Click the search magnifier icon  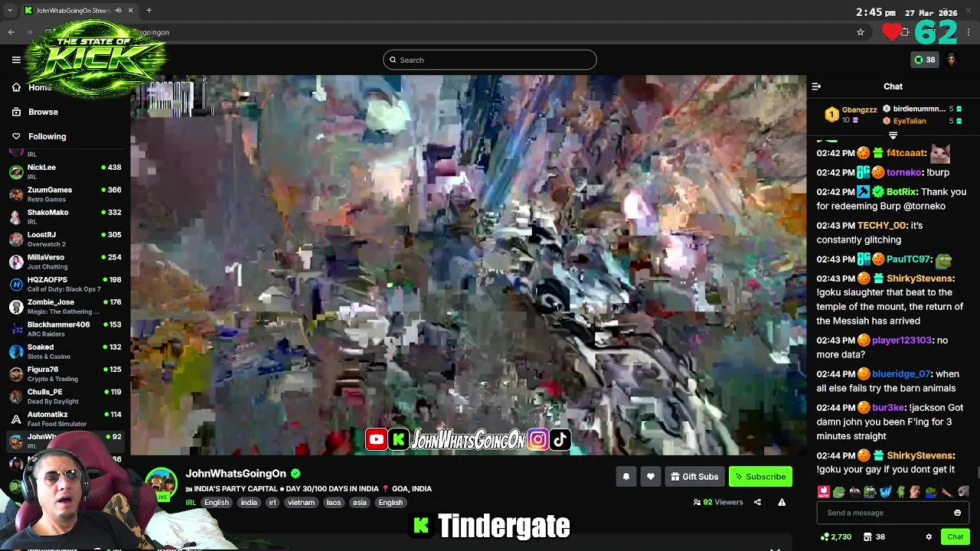(x=393, y=60)
